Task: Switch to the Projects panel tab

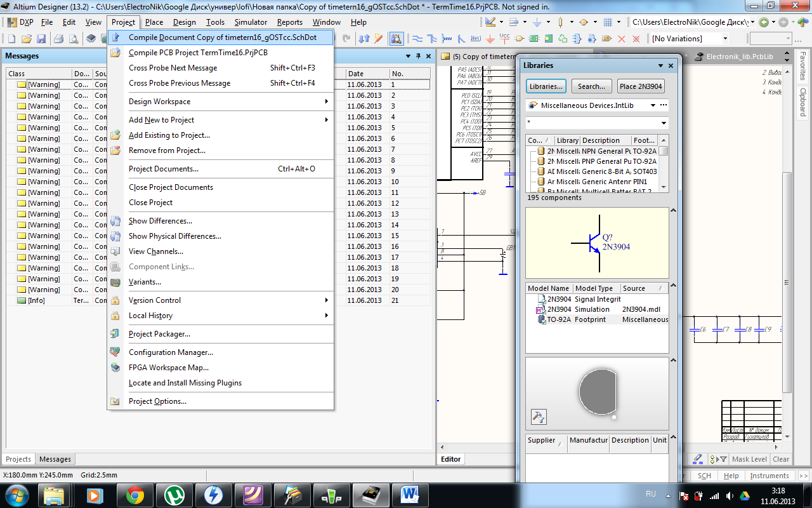Action: click(18, 459)
